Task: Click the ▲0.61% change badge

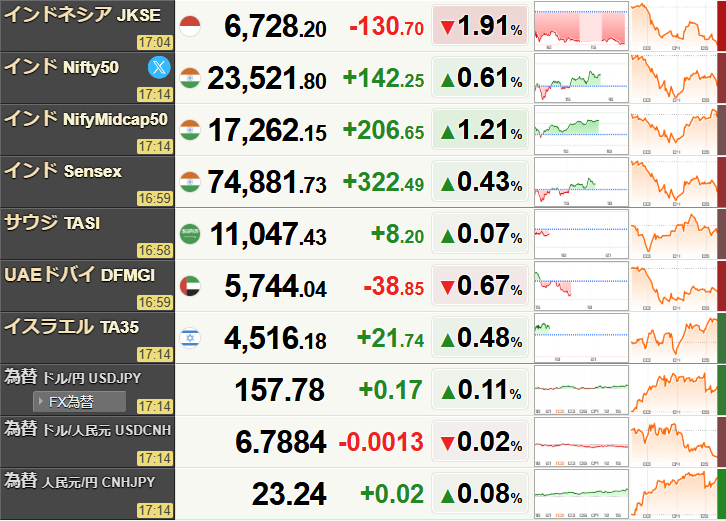Action: [480, 77]
